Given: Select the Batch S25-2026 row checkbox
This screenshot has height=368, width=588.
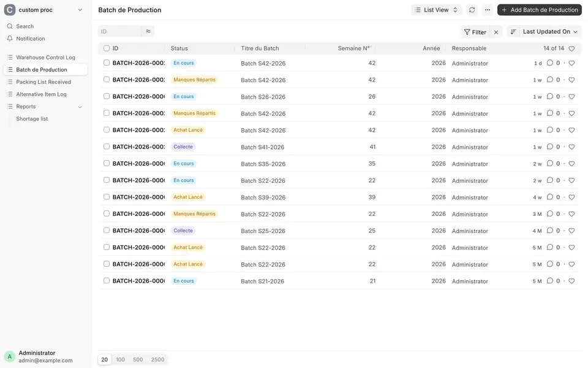Looking at the screenshot, I should point(107,230).
